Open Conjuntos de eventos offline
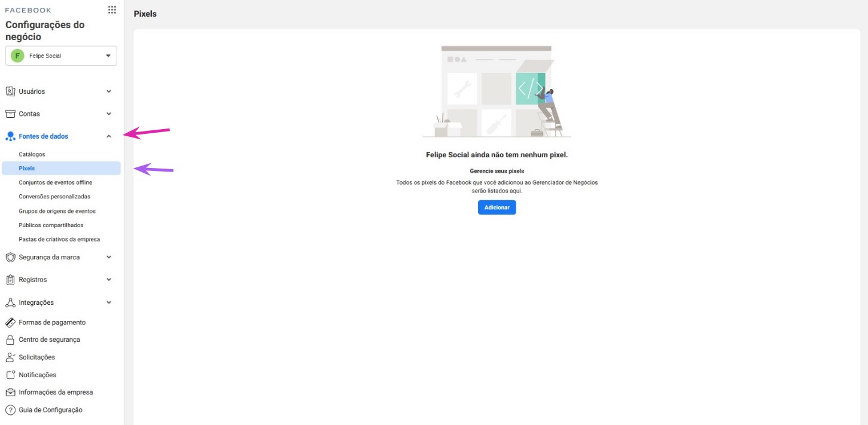This screenshot has height=425, width=868. pos(56,182)
